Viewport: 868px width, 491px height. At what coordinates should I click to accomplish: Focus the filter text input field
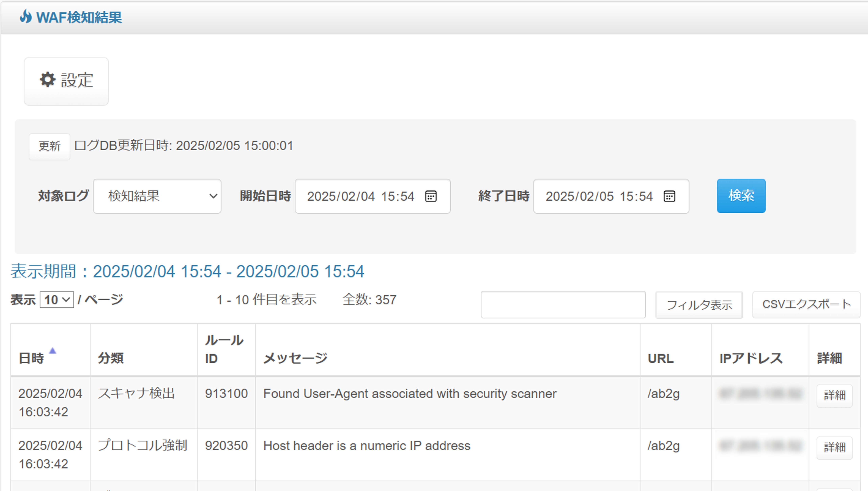tap(563, 305)
